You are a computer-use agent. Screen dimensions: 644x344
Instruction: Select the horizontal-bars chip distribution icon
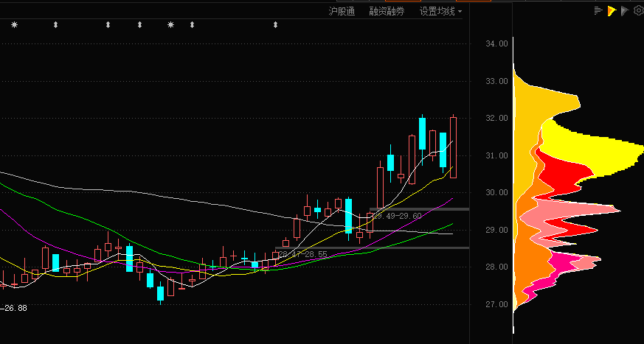(598, 11)
